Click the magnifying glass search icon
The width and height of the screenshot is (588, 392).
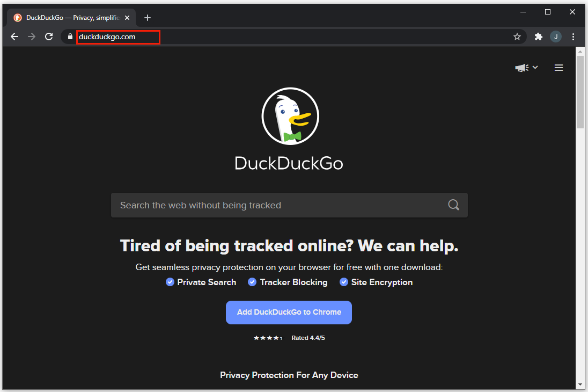(454, 205)
